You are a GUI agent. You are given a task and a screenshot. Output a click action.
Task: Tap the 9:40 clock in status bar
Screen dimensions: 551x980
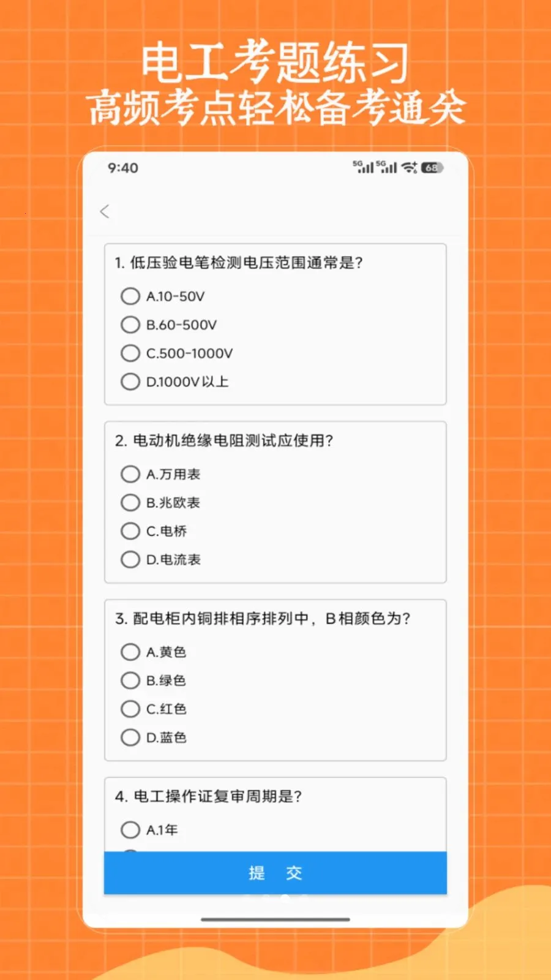[x=123, y=168]
